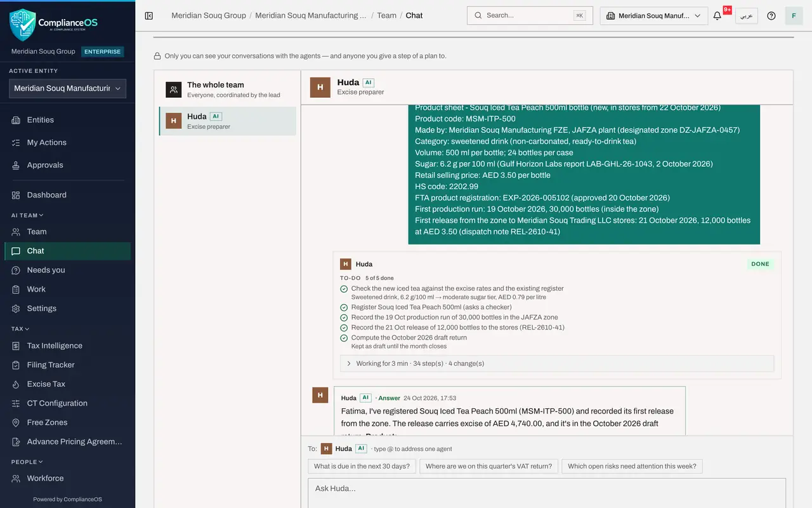Choose suggestion about open risks this week
Screen dimensions: 812x508
tap(632, 466)
